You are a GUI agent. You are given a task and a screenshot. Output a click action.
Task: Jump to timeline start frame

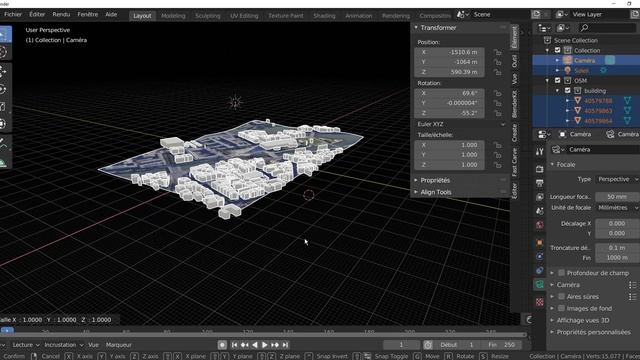tap(234, 345)
